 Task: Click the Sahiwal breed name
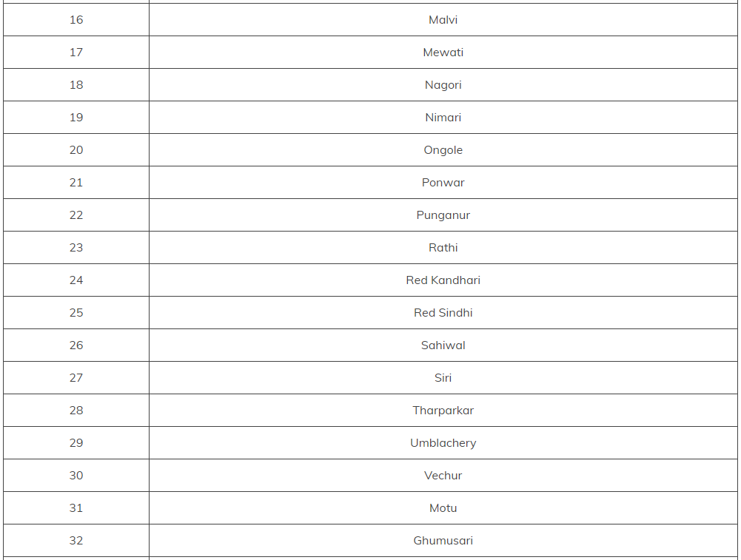443,345
